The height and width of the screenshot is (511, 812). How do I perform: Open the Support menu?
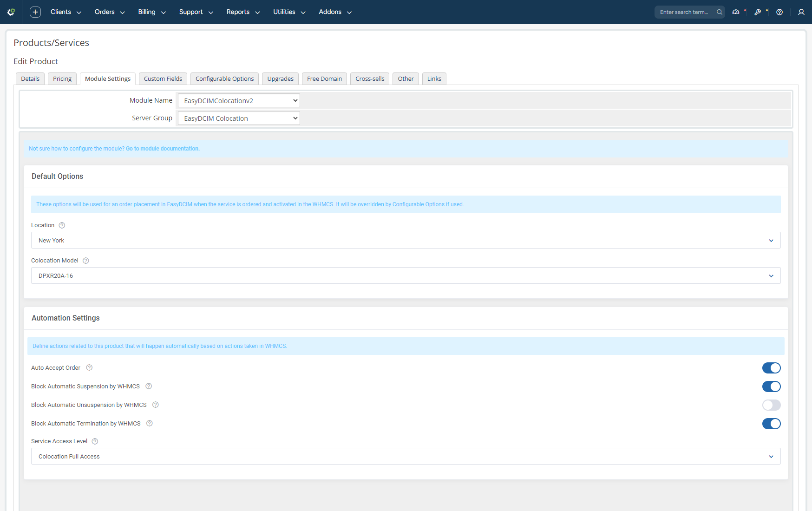(x=196, y=12)
